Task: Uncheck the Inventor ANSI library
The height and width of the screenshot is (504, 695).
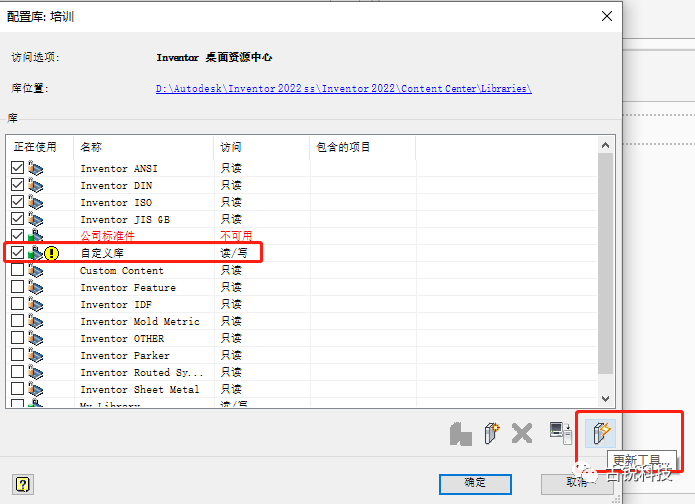Action: click(x=17, y=168)
